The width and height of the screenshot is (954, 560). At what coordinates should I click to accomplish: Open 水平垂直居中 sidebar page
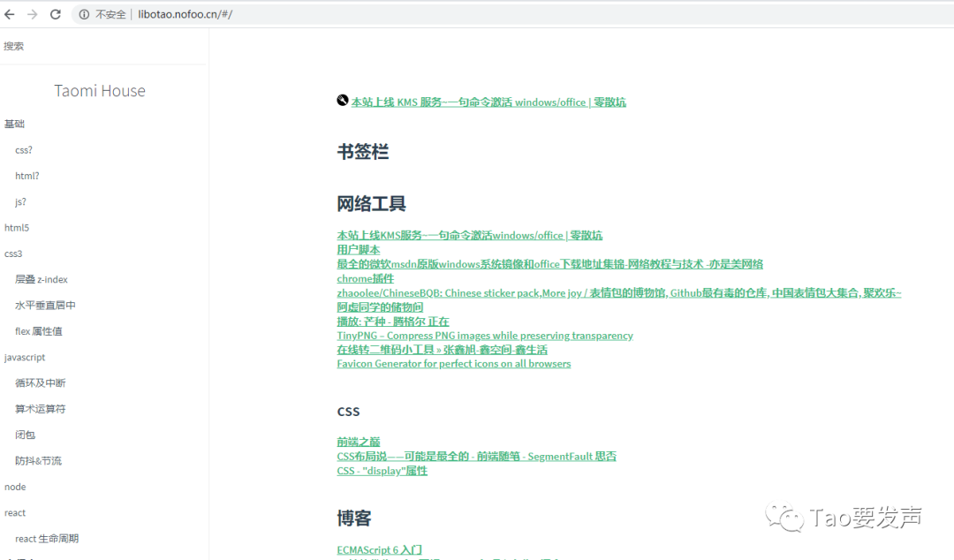click(46, 306)
